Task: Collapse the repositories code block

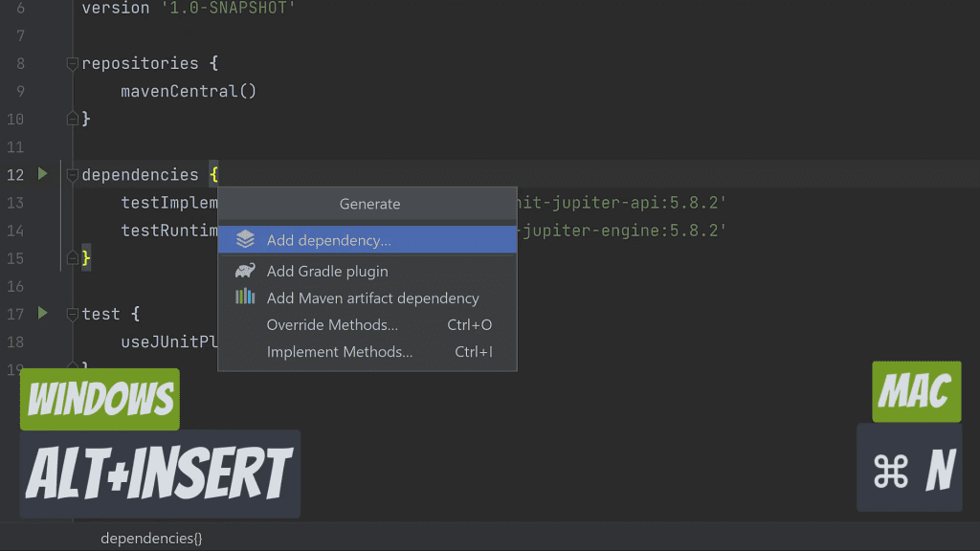Action: [72, 62]
